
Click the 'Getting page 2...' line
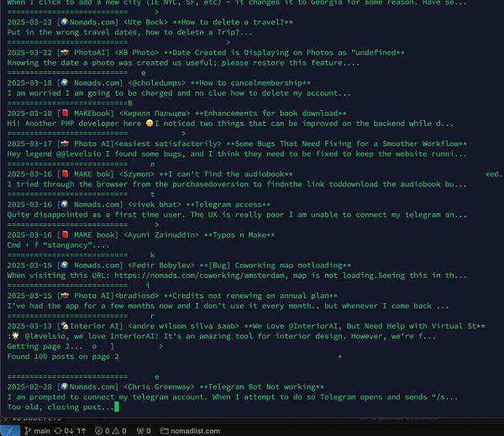click(45, 346)
